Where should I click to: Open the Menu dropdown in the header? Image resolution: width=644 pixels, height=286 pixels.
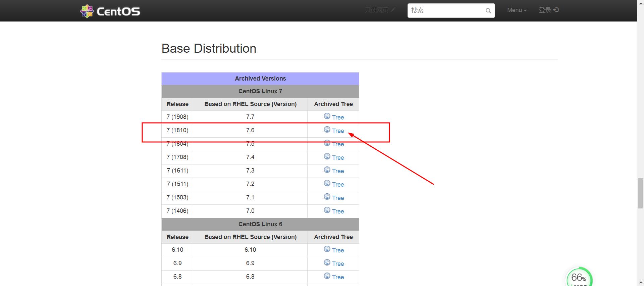click(x=517, y=10)
